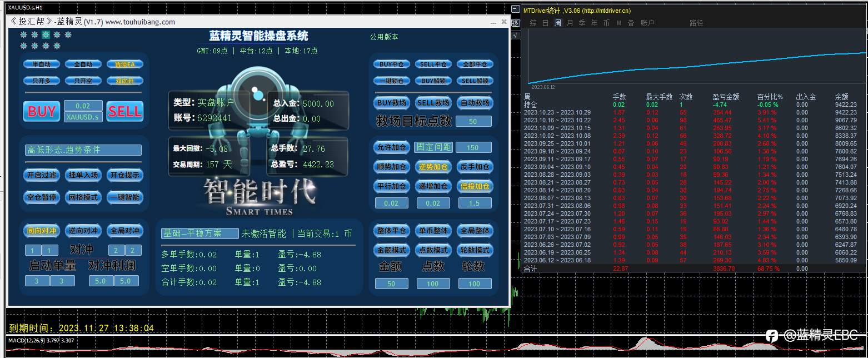Select 轮数模式 rounds mode
Image resolution: width=868 pixels, height=358 pixels.
[x=475, y=250]
